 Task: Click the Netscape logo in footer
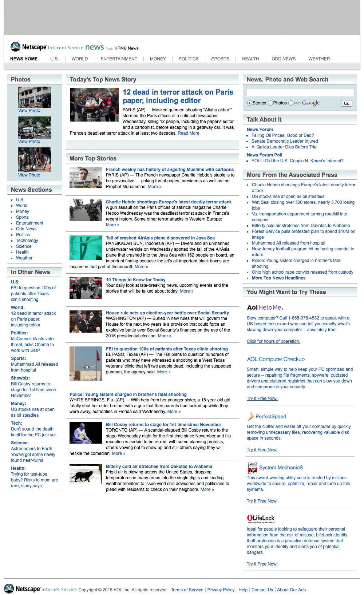point(23,589)
